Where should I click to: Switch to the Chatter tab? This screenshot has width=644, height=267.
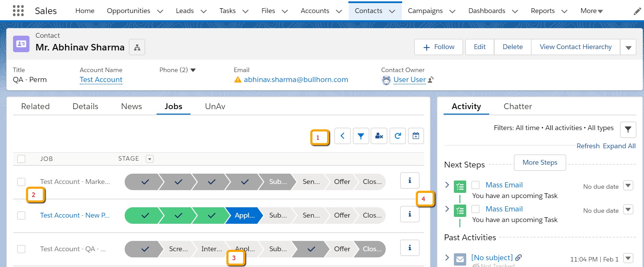[517, 106]
